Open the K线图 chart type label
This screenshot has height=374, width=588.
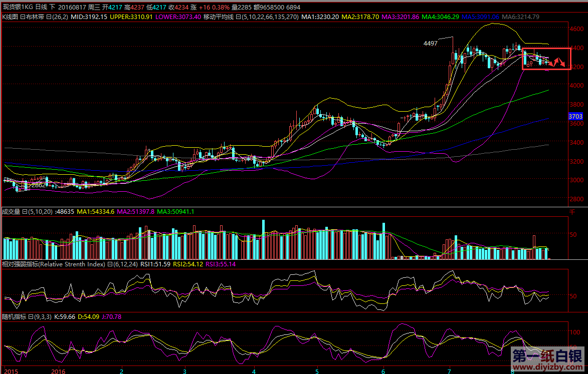pyautogui.click(x=10, y=17)
